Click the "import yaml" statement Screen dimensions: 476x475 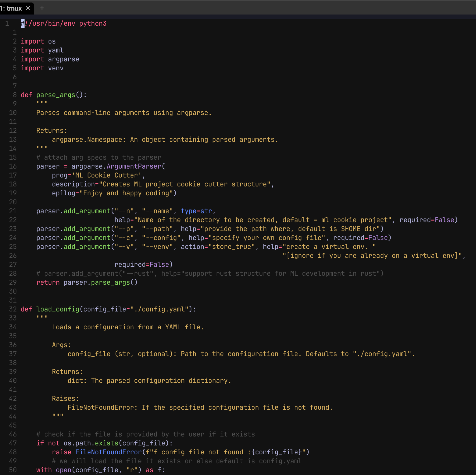pyautogui.click(x=42, y=50)
